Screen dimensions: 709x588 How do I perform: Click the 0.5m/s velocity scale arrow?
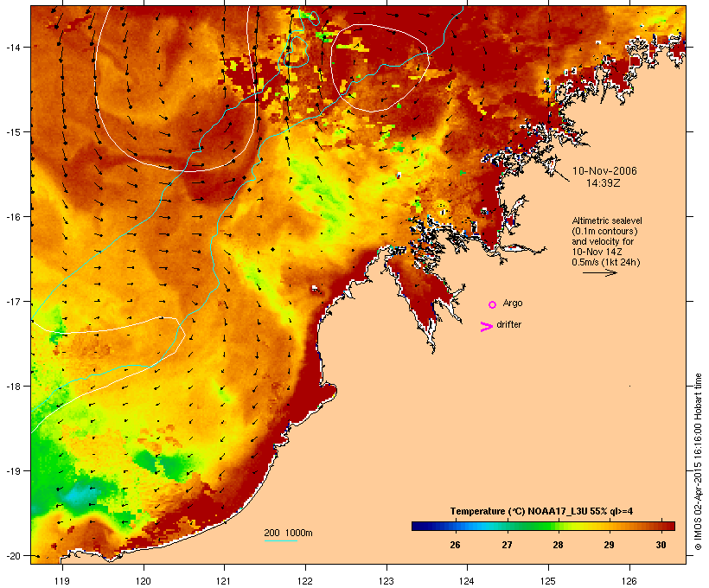(x=599, y=272)
